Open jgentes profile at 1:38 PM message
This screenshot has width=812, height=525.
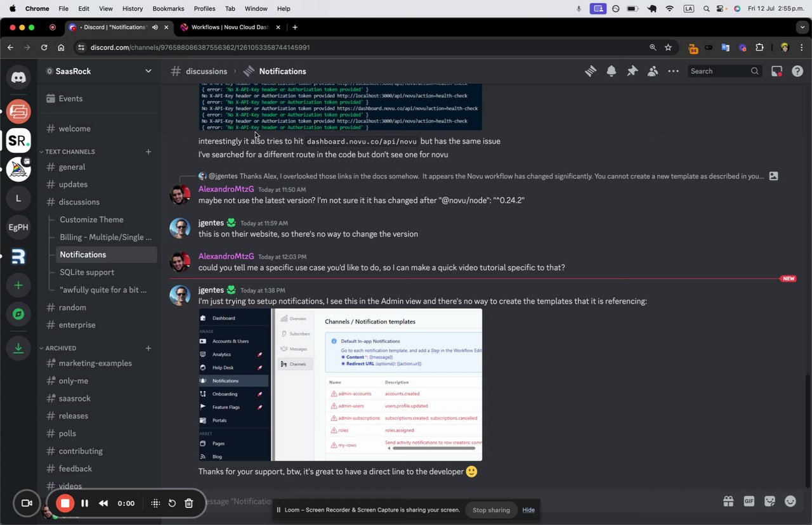(211, 290)
